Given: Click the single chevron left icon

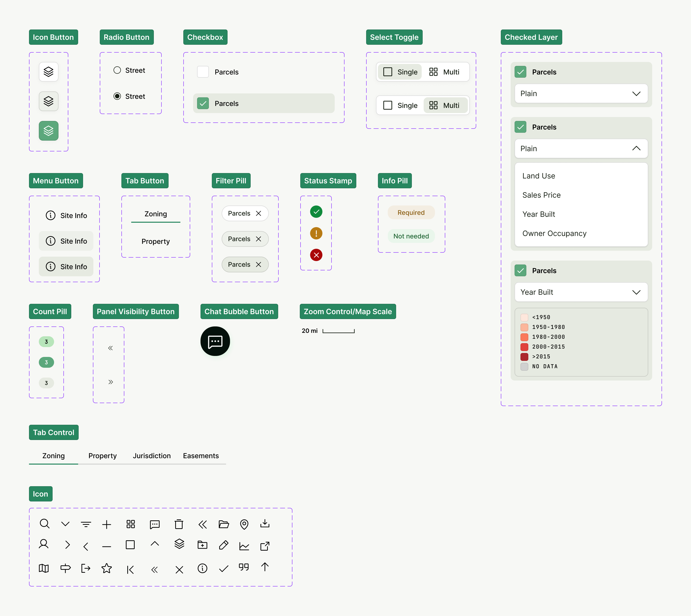Looking at the screenshot, I should pyautogui.click(x=86, y=546).
